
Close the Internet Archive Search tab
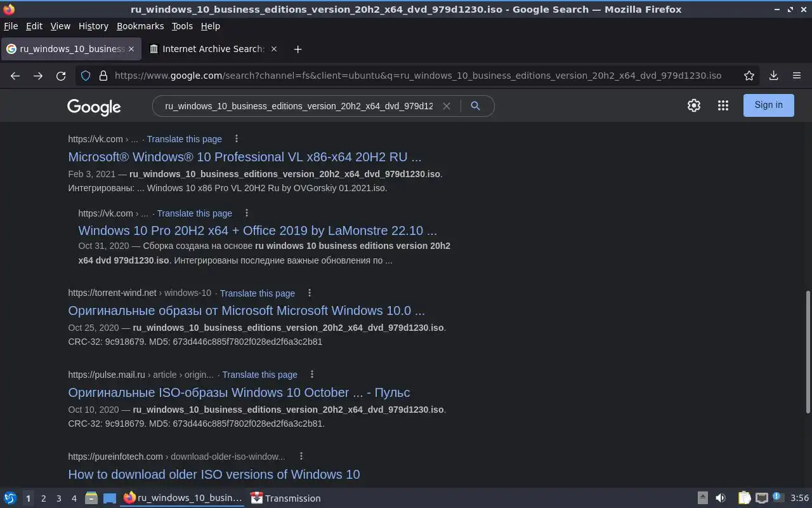274,49
